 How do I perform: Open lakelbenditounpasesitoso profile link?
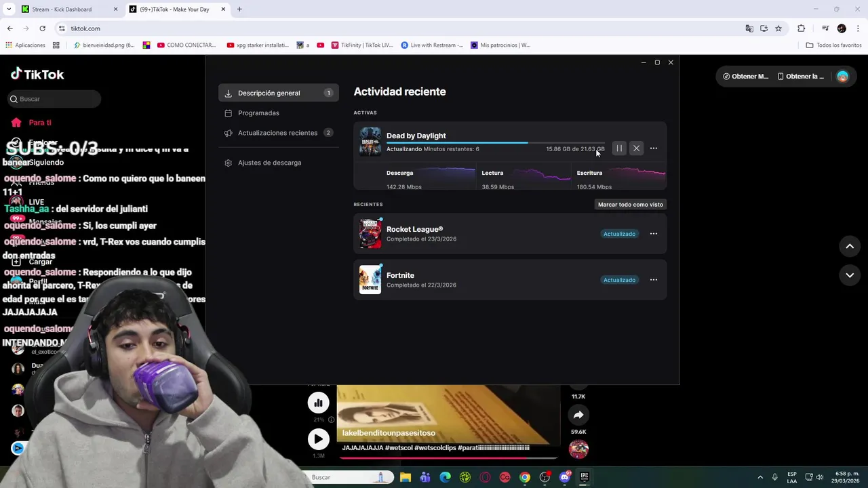(x=389, y=433)
